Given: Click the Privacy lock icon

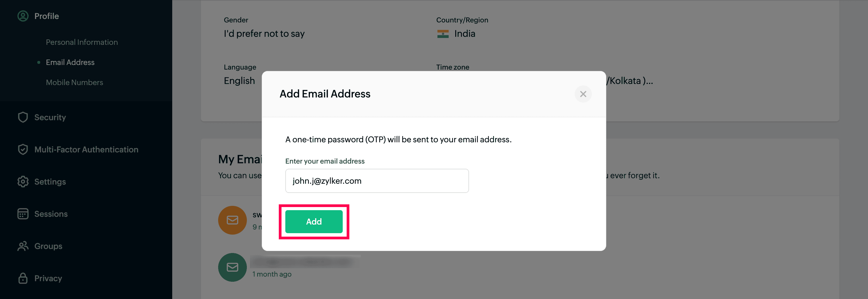Looking at the screenshot, I should point(23,278).
